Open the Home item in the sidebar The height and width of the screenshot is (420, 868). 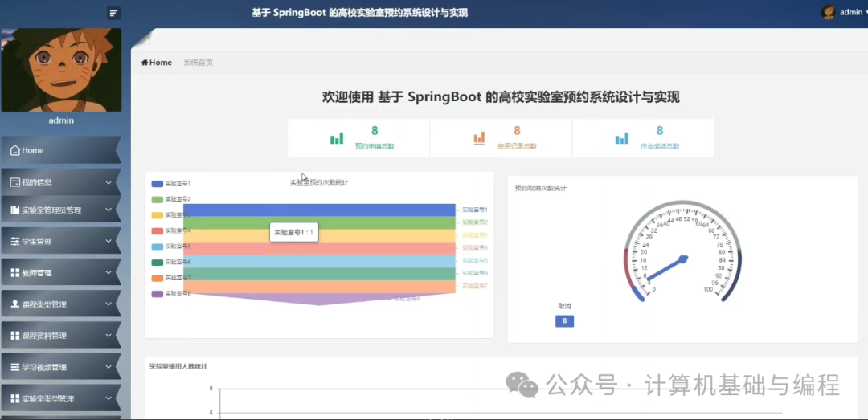(x=59, y=150)
